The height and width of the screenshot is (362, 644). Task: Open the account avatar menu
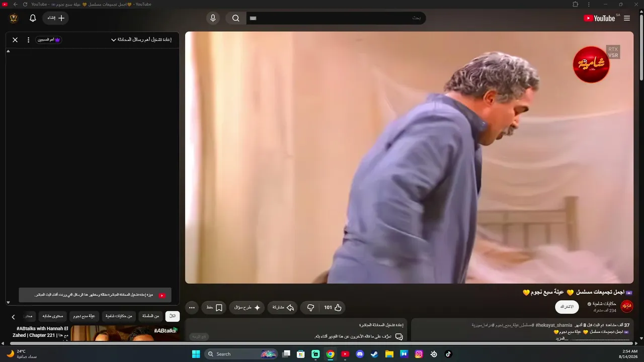click(x=14, y=18)
